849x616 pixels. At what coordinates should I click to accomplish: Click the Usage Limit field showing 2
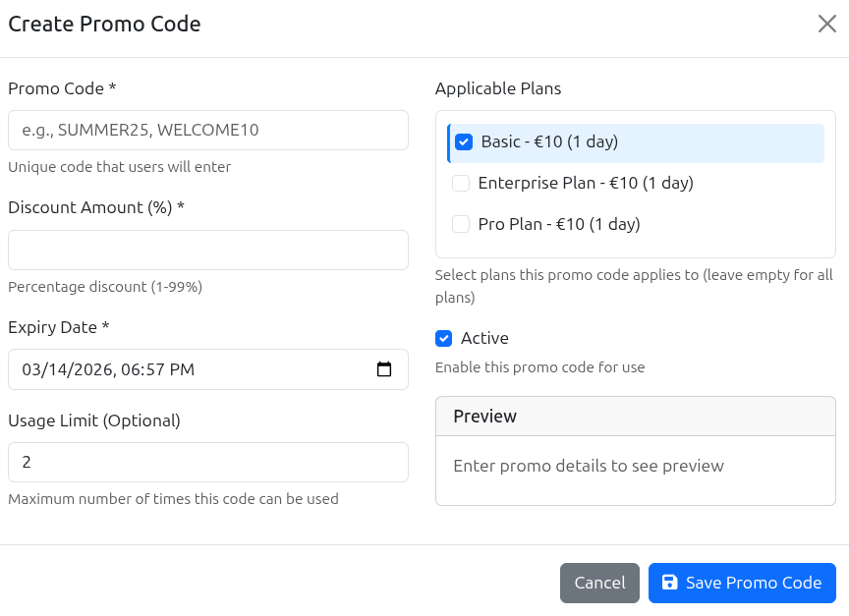click(x=207, y=462)
